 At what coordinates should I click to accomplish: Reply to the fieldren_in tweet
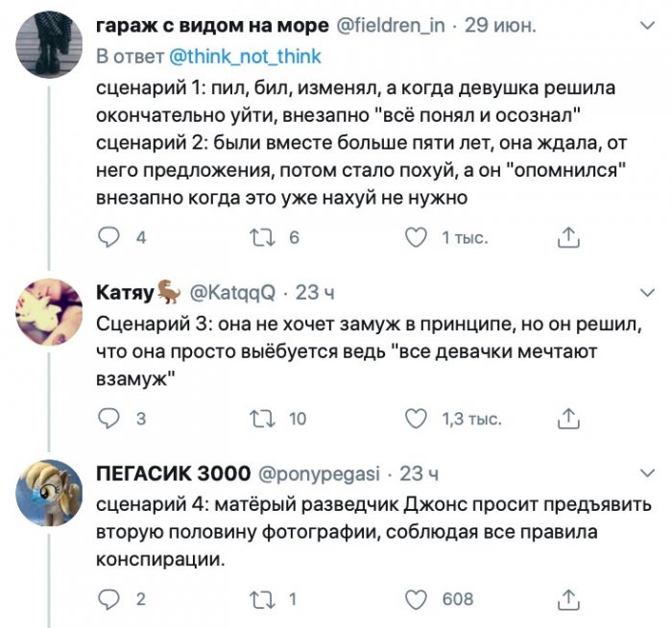[112, 237]
